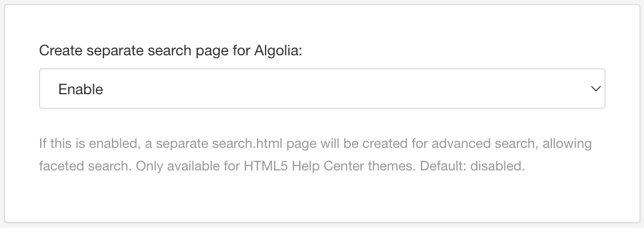Click the "Create separate search page for Algolia" label
Viewport: 644px width, 228px height.
[171, 50]
